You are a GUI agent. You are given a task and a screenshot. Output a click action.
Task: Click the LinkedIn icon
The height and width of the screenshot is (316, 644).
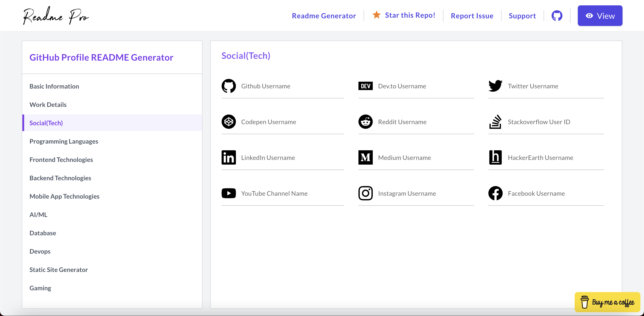[x=228, y=157]
